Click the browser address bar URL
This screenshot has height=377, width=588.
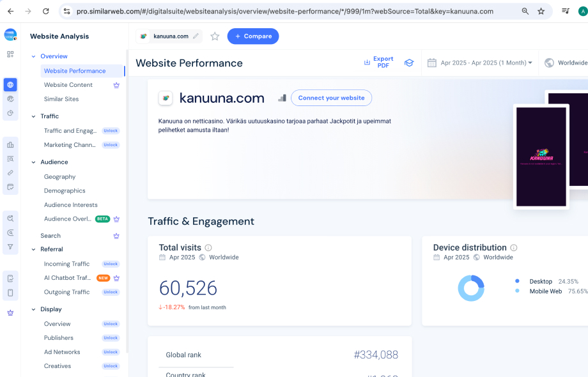pos(285,12)
